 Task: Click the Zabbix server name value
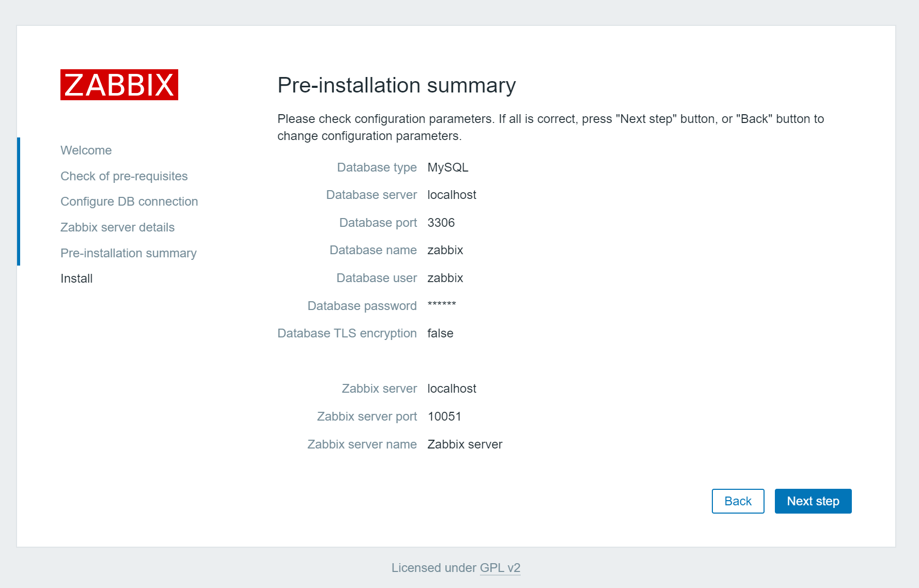tap(465, 444)
